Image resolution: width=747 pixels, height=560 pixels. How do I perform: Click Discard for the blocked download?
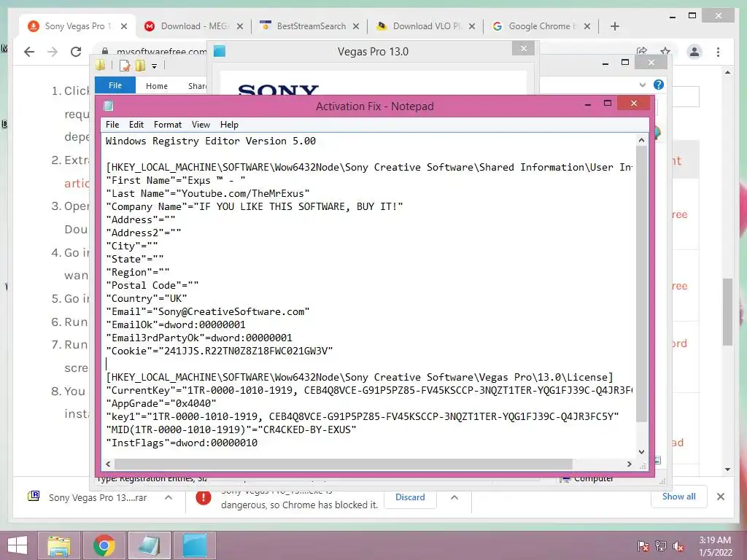[410, 497]
